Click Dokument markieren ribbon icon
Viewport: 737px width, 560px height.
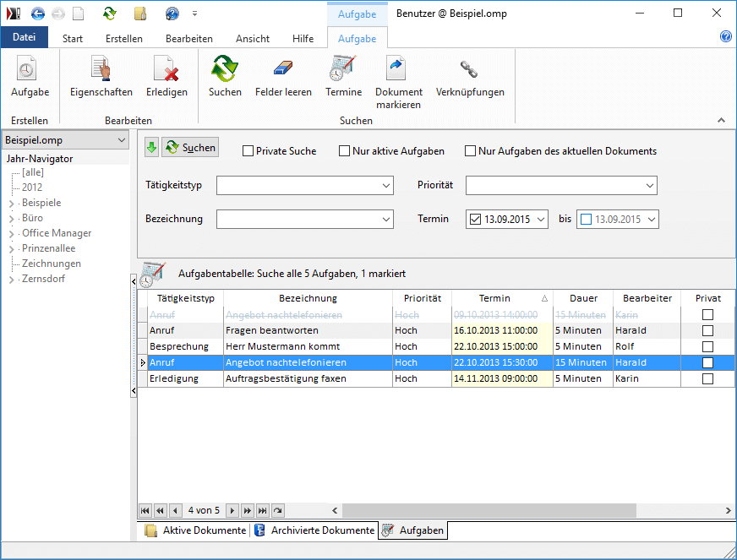[396, 68]
